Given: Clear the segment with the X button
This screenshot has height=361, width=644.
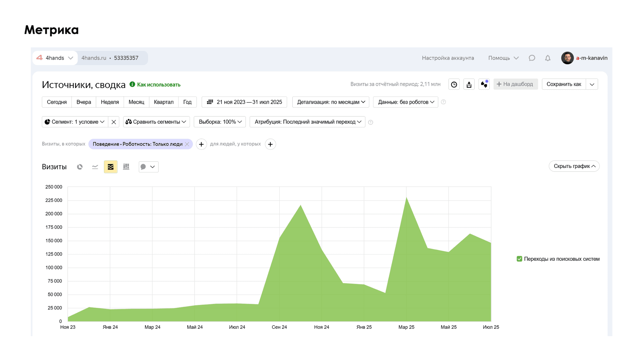Looking at the screenshot, I should (114, 122).
